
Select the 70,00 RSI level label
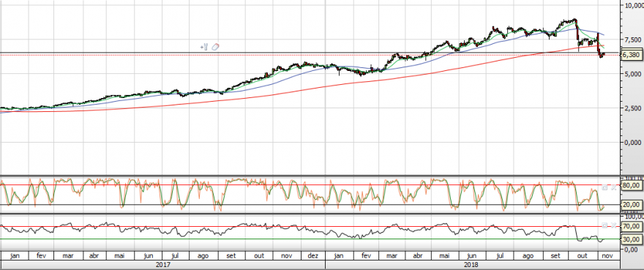click(632, 226)
